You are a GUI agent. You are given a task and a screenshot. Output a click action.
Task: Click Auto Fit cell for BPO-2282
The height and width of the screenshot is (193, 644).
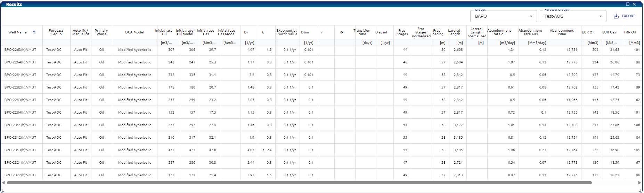(x=81, y=87)
